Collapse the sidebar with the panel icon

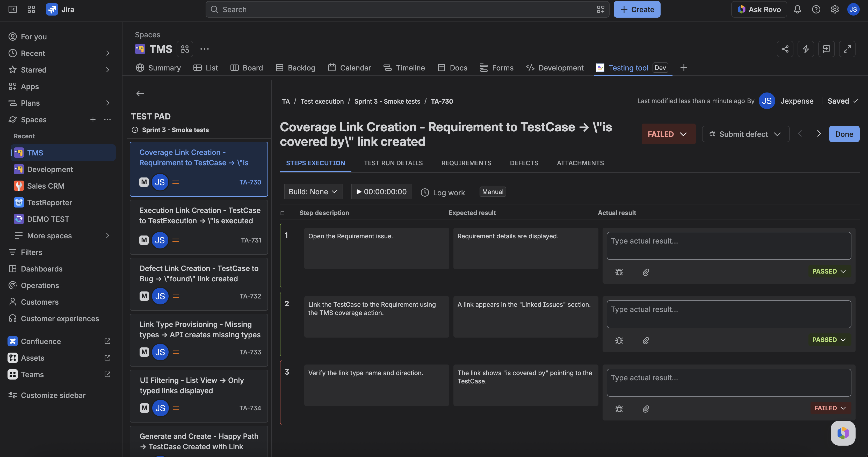tap(12, 9)
